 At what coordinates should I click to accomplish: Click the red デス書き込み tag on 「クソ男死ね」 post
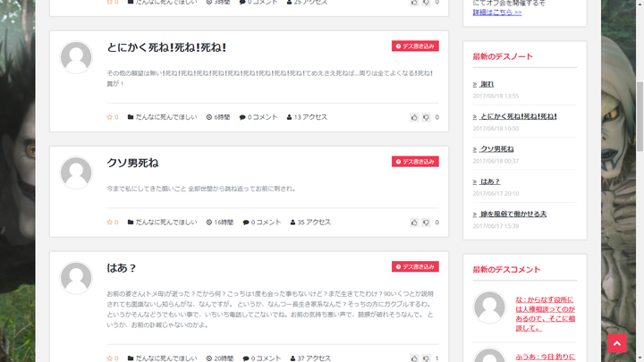pyautogui.click(x=415, y=162)
